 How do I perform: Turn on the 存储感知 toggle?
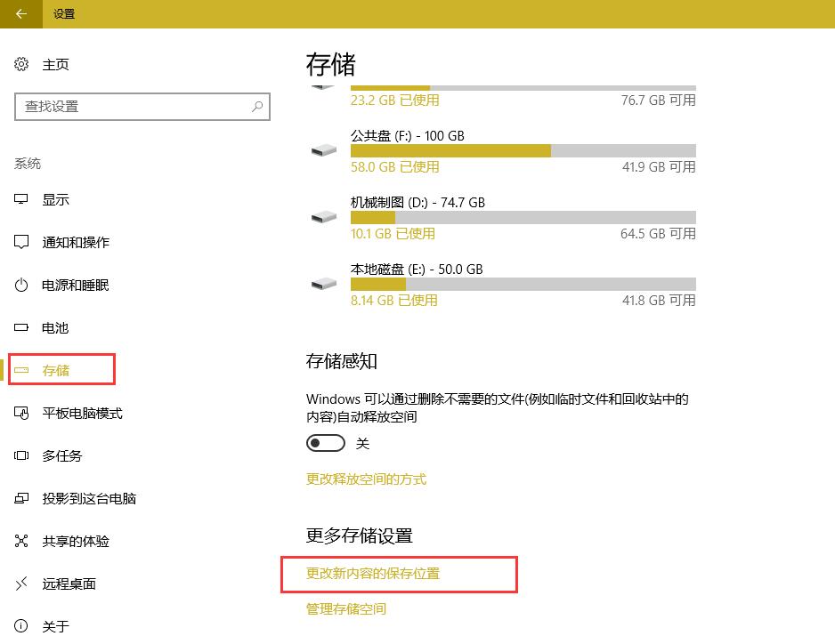click(x=326, y=443)
